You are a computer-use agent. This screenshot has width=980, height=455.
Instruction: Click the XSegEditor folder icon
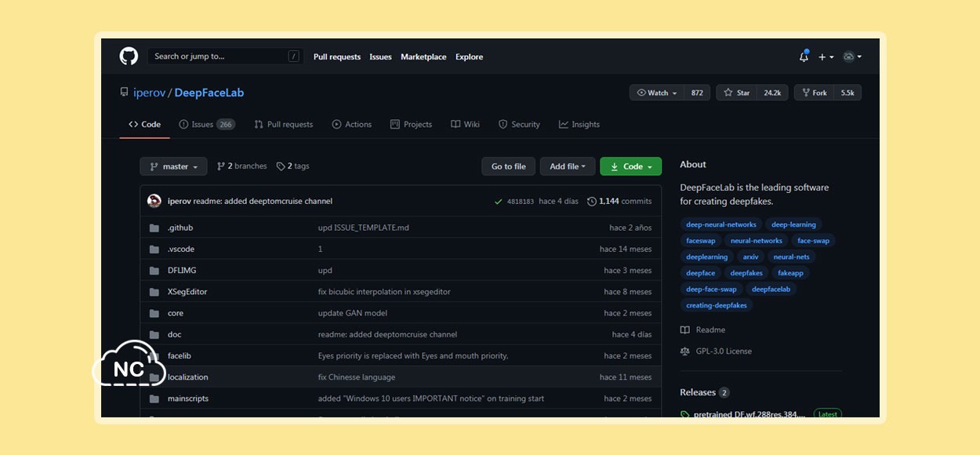point(154,292)
